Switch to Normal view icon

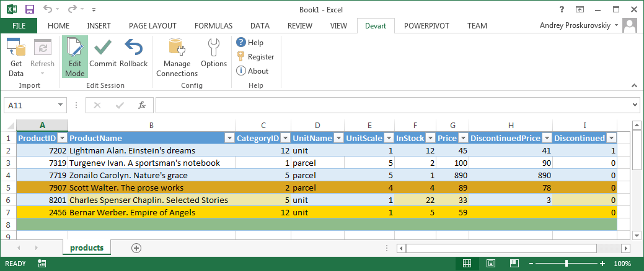(x=467, y=263)
